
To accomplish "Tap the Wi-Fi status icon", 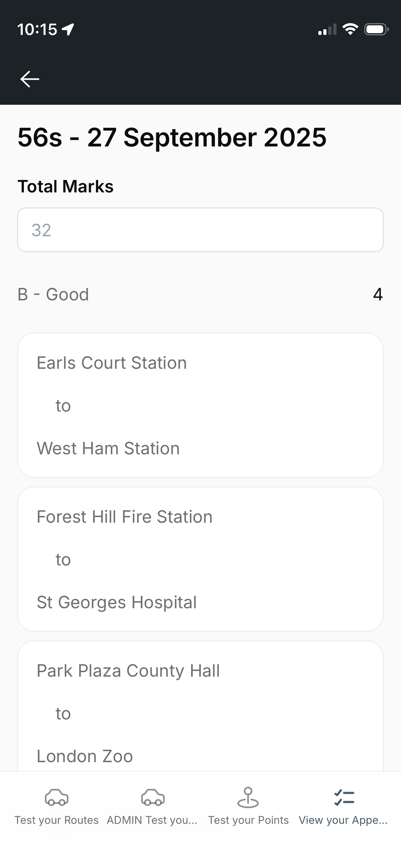I will (x=350, y=29).
